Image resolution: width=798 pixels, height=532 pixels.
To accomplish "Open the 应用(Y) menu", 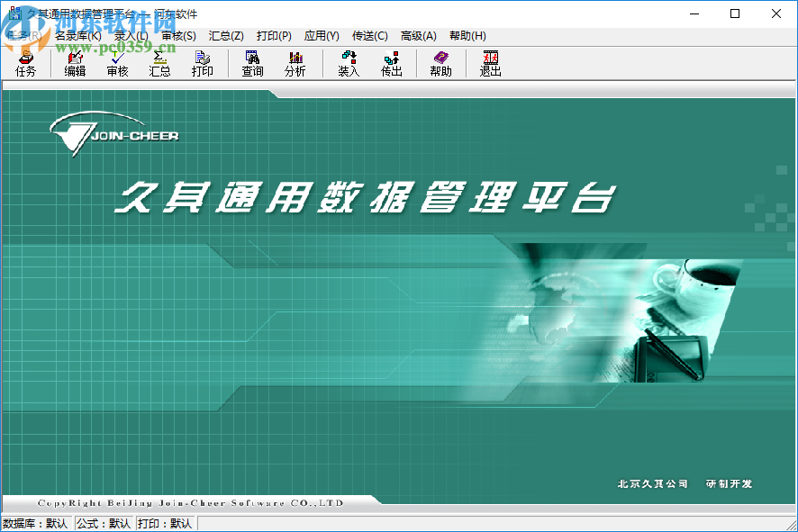I will 322,36.
